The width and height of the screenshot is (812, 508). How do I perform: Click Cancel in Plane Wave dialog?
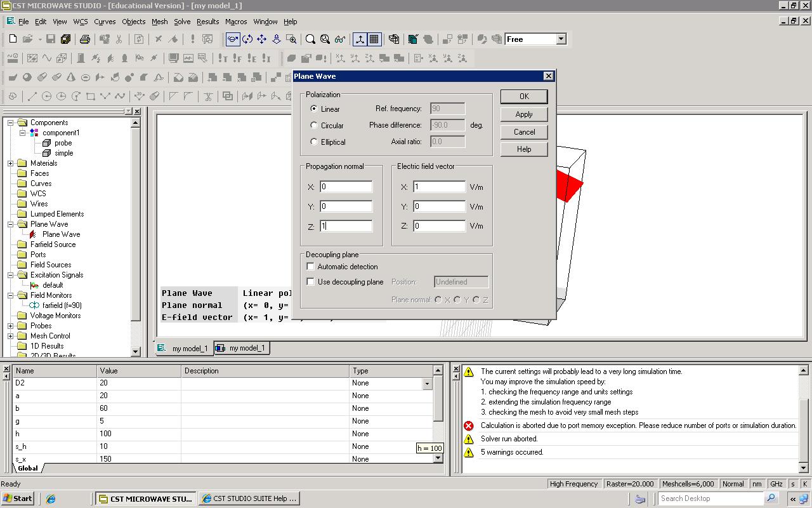(x=524, y=132)
